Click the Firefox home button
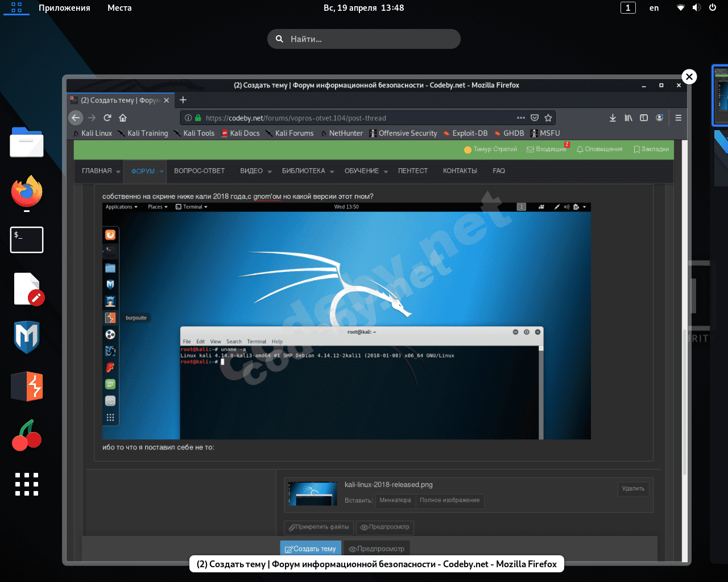The width and height of the screenshot is (728, 582). click(123, 118)
